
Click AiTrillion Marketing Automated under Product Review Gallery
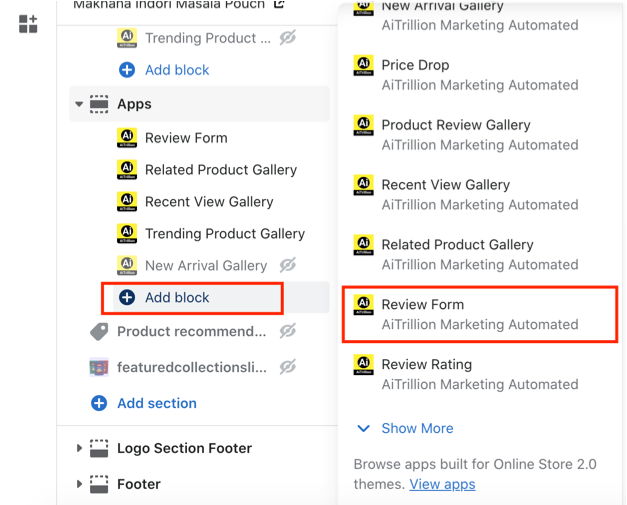coord(480,145)
